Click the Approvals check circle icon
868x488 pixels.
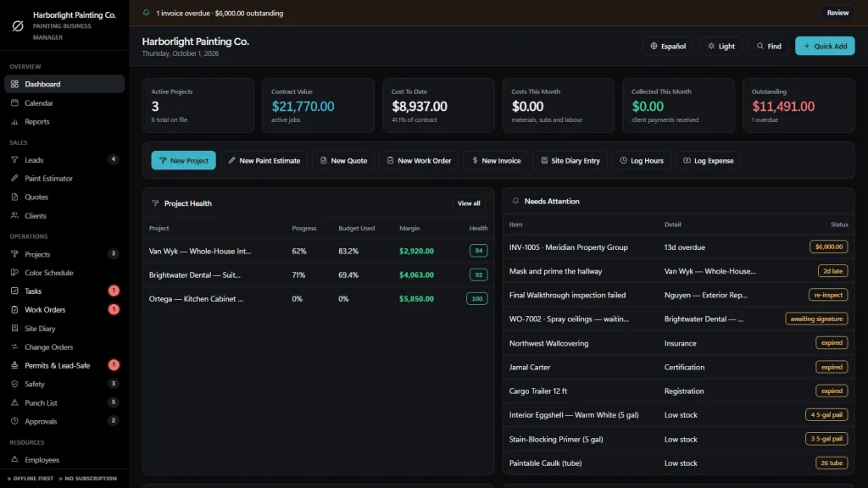point(15,421)
